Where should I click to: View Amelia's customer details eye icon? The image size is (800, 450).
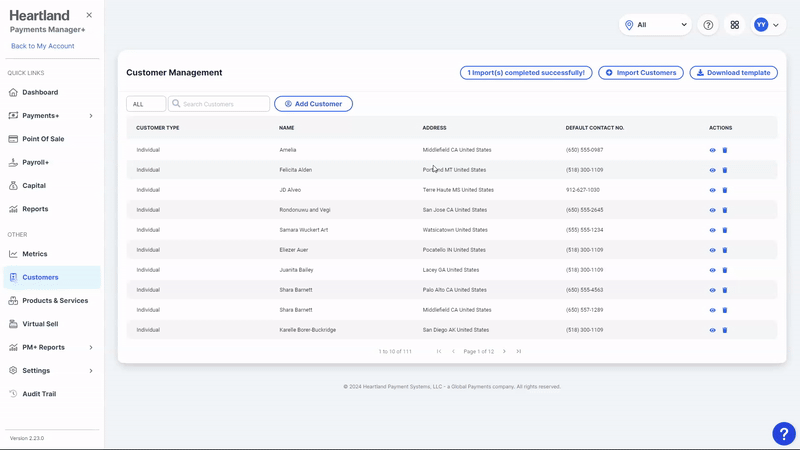pyautogui.click(x=712, y=151)
